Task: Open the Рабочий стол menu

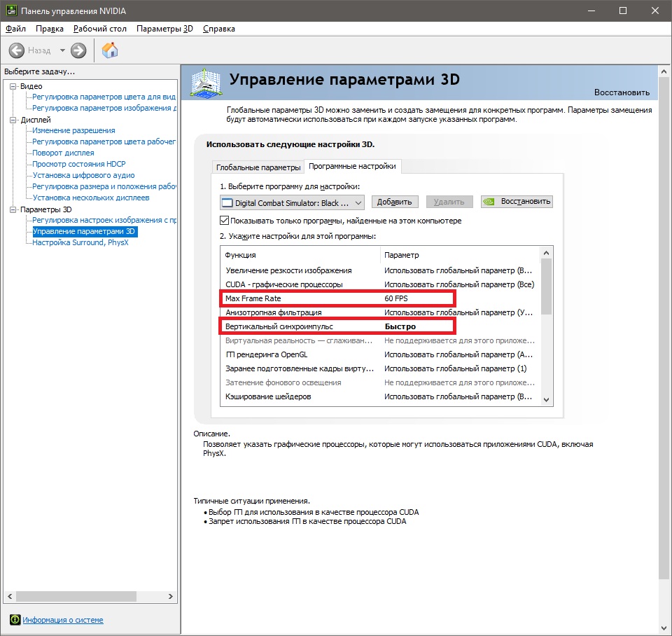Action: [x=100, y=29]
